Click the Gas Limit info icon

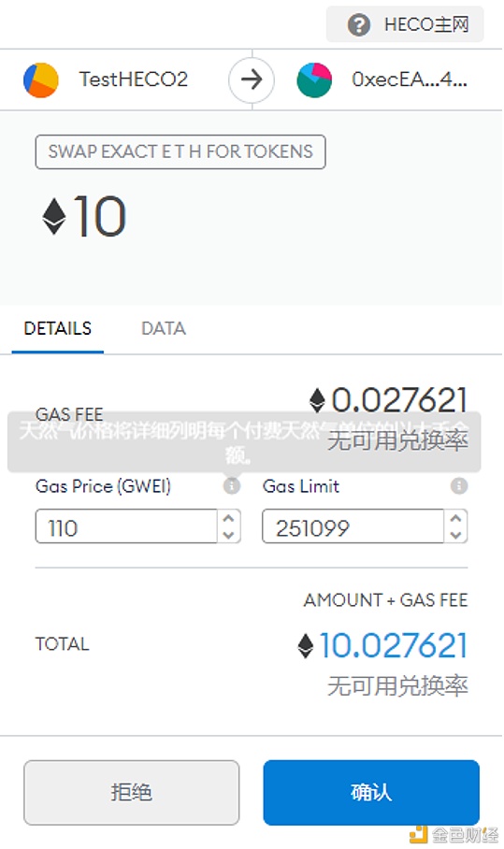click(459, 485)
